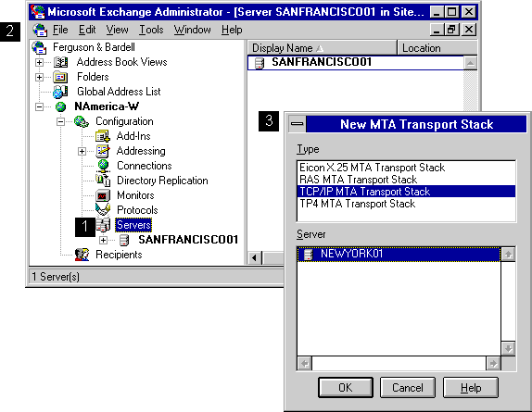
Task: Click the NAmerica-W site globe icon
Action: (60, 106)
